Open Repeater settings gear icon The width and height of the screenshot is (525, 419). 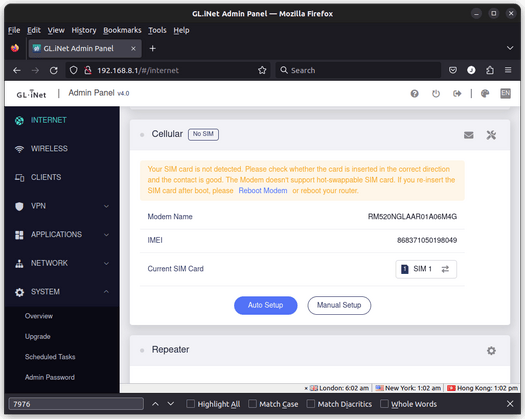[491, 351]
